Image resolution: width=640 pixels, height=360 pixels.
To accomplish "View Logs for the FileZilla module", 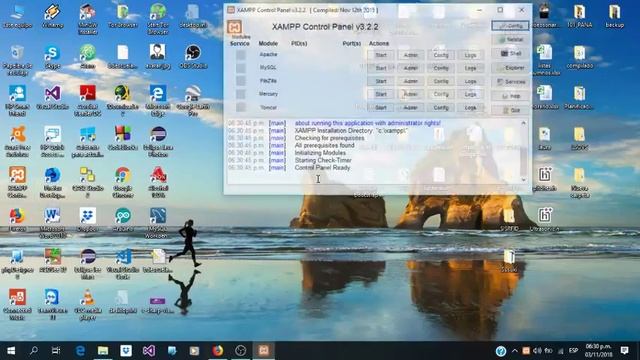I will pos(471,81).
